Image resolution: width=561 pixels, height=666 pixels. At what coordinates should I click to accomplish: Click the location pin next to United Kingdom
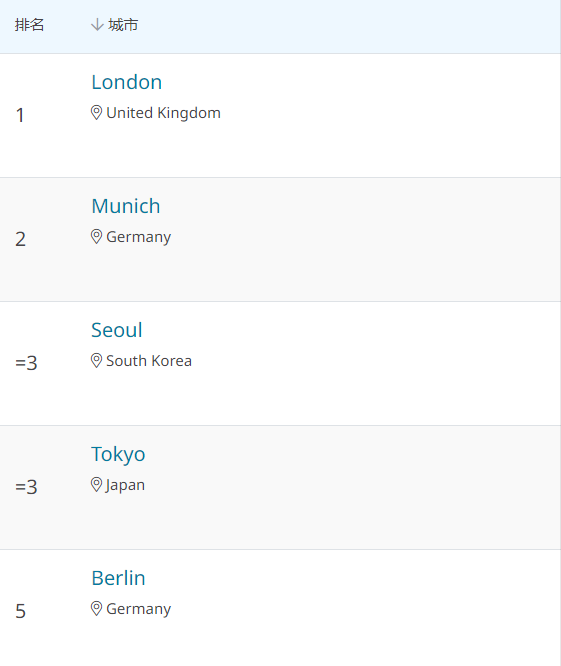[x=96, y=113]
